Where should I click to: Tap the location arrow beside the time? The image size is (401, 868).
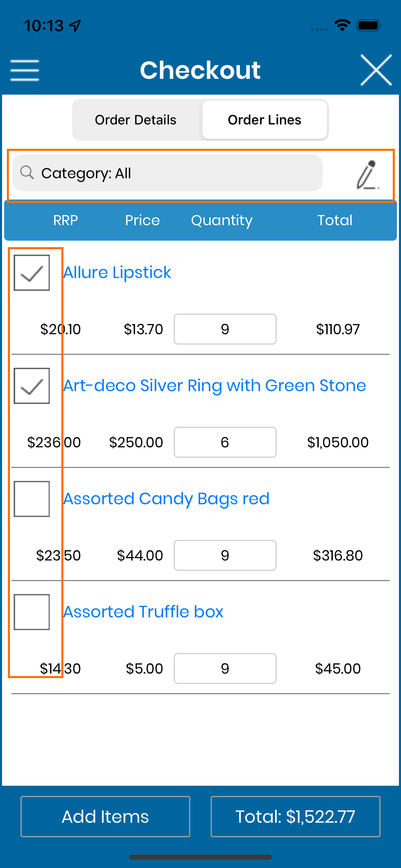75,26
